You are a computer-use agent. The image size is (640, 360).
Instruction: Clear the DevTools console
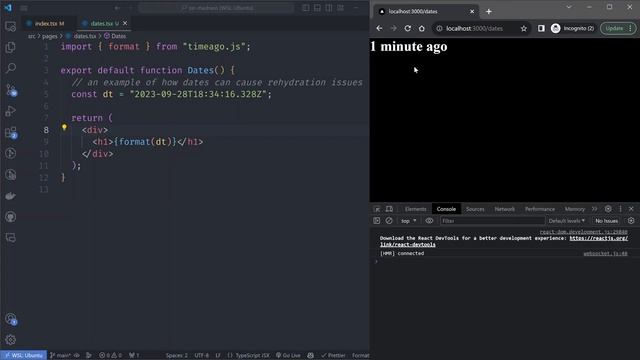pos(389,221)
